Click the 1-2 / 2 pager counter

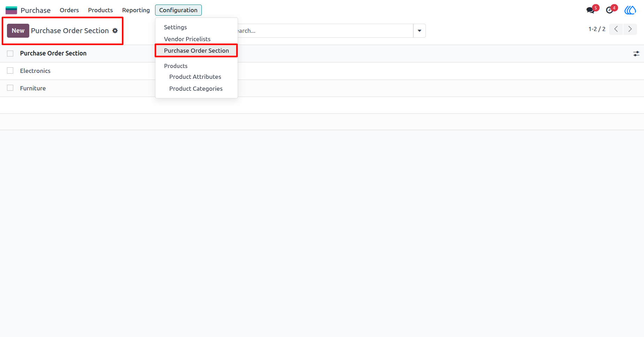597,29
